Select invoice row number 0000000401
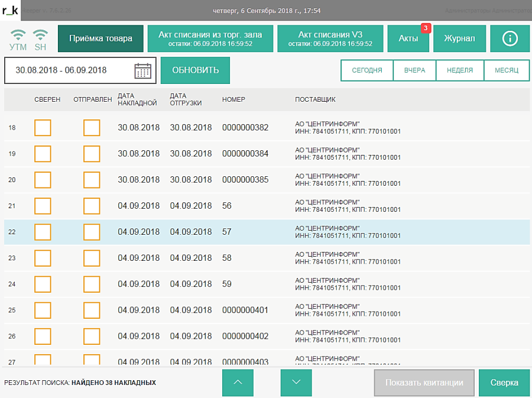Viewport: 532px width, 398px height. coord(245,310)
